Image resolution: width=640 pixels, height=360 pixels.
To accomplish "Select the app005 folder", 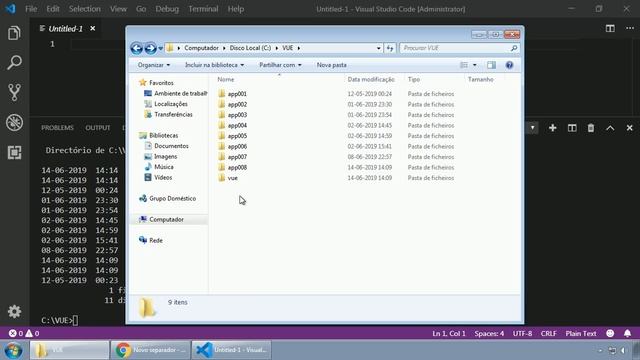I will coord(237,136).
